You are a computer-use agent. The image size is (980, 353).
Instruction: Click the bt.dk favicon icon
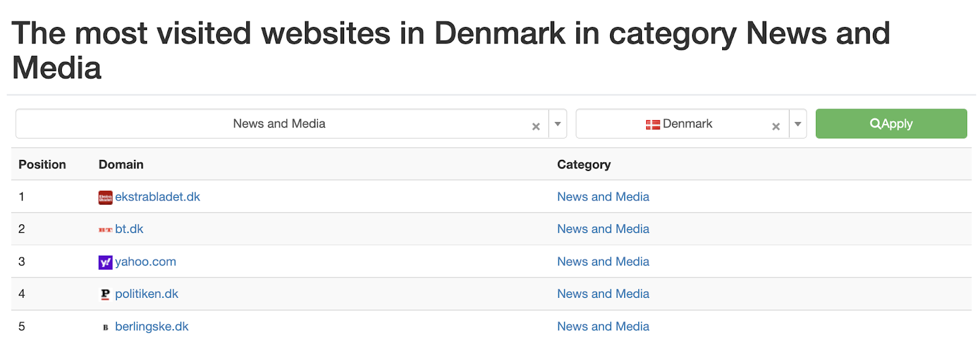point(105,230)
